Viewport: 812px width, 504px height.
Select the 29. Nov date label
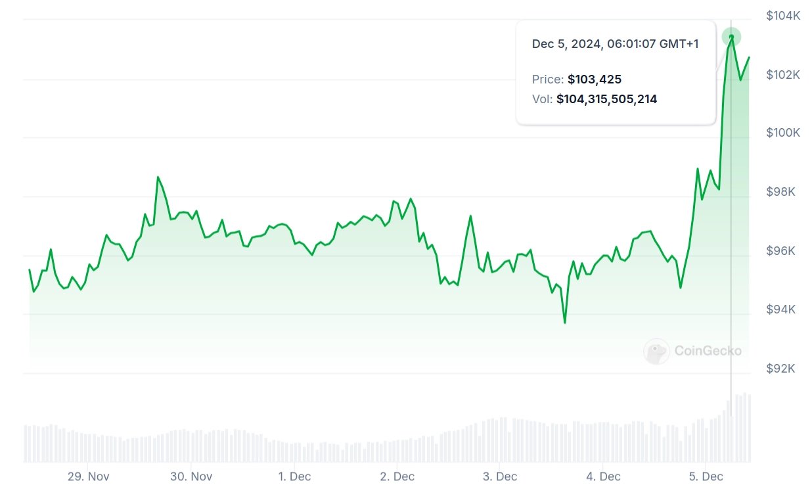[x=88, y=476]
